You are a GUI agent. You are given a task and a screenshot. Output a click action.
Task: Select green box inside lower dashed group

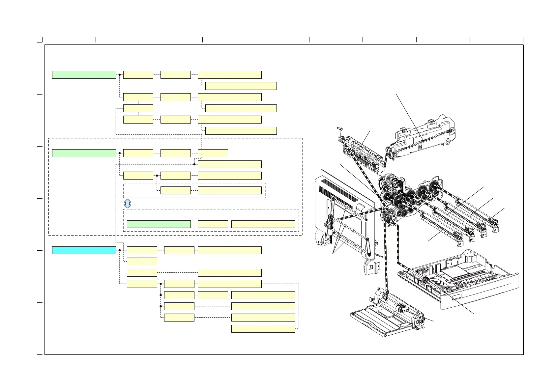pyautogui.click(x=159, y=224)
